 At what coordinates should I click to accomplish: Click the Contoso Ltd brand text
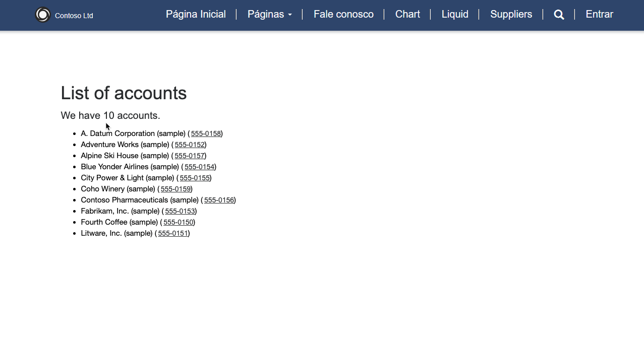click(74, 16)
